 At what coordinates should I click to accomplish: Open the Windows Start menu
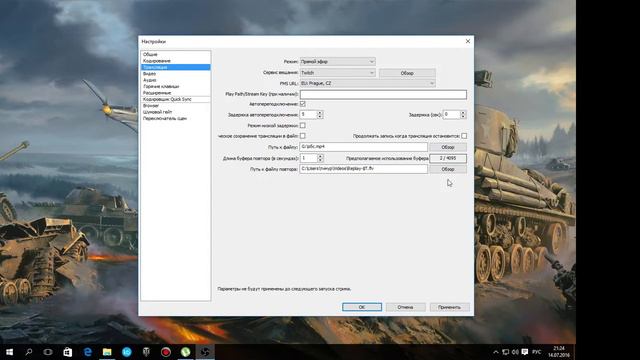click(9, 352)
